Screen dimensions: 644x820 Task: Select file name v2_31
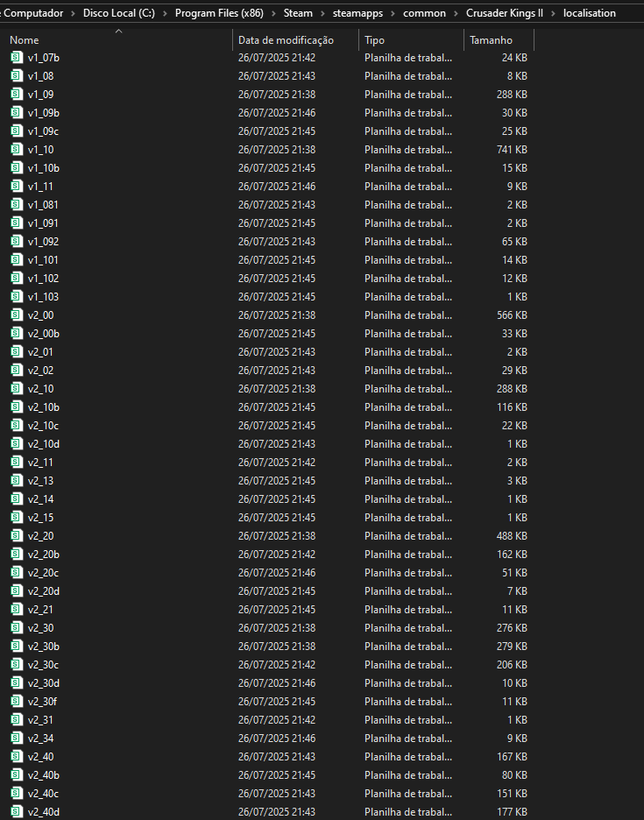point(40,719)
